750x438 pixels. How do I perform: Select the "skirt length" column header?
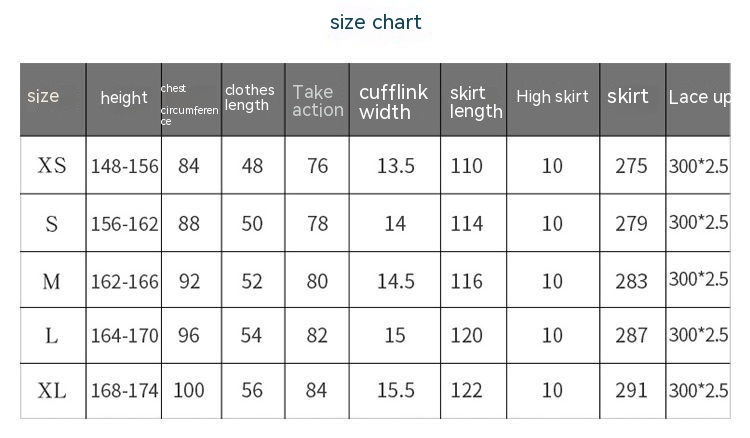475,102
